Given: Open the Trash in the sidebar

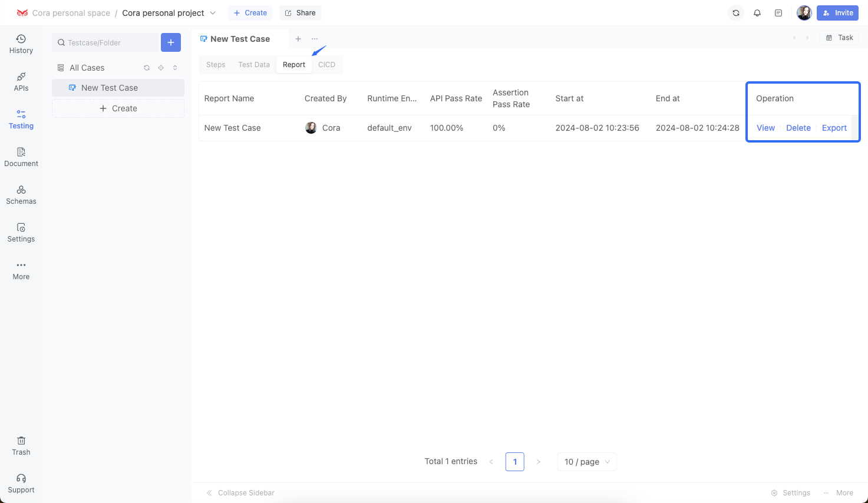Looking at the screenshot, I should click(21, 446).
